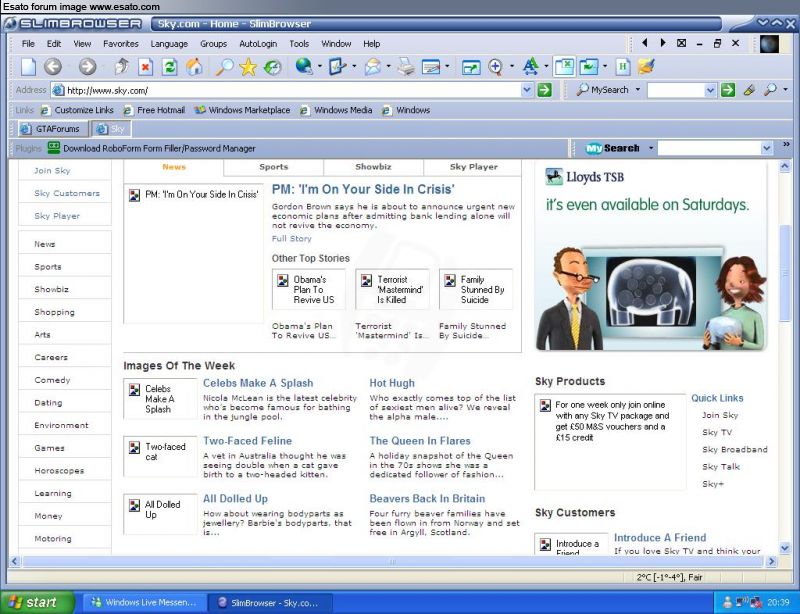Open The Queen In Flares article

tap(420, 441)
